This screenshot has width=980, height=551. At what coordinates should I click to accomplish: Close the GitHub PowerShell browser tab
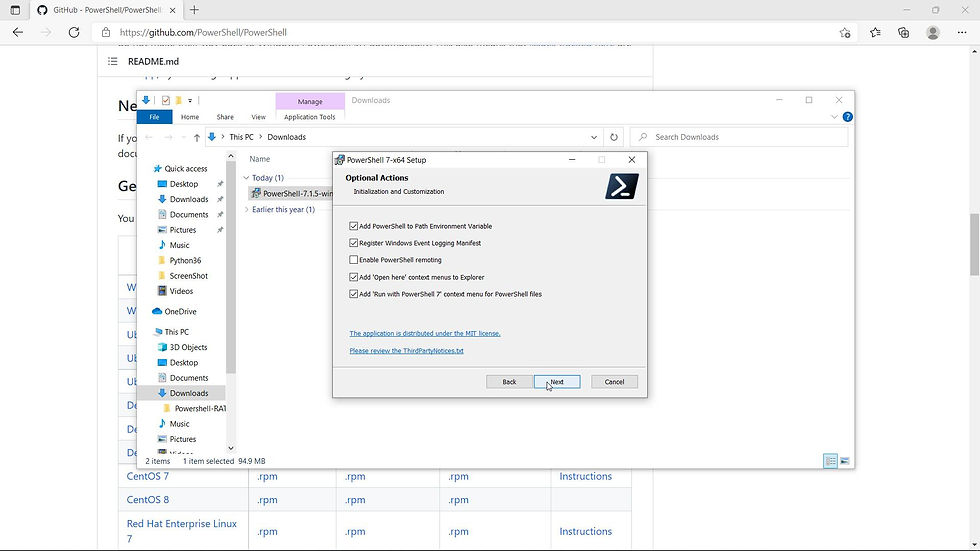172,10
